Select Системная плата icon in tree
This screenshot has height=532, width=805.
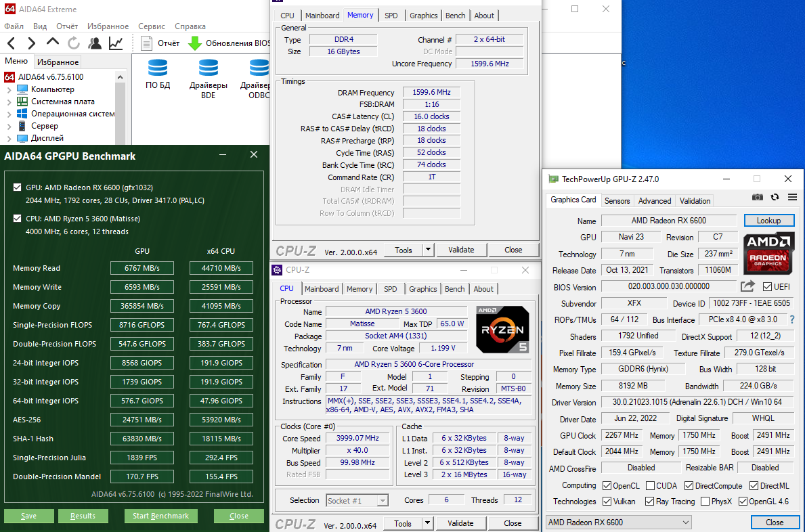click(22, 102)
